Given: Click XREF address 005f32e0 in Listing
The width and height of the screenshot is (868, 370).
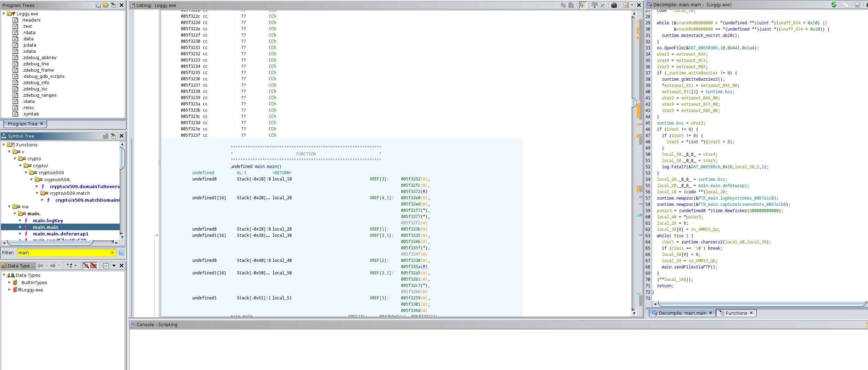Looking at the screenshot, I should (x=410, y=198).
